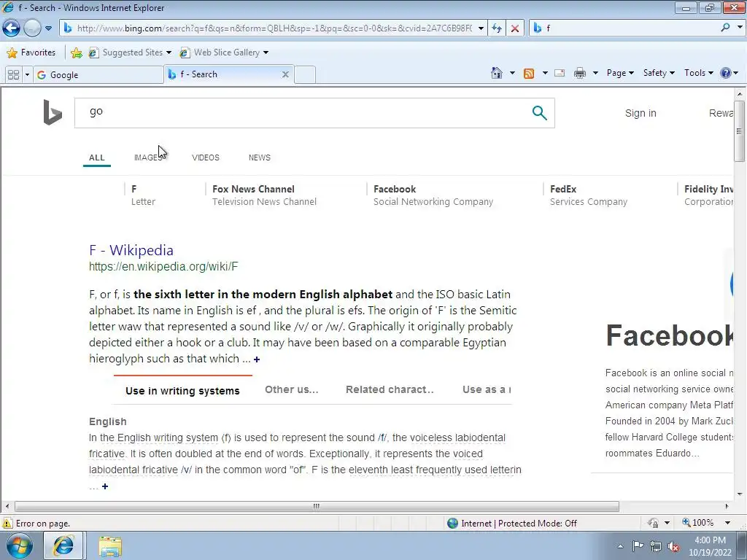Click the horizontal scrollbar thumb

[x=317, y=506]
